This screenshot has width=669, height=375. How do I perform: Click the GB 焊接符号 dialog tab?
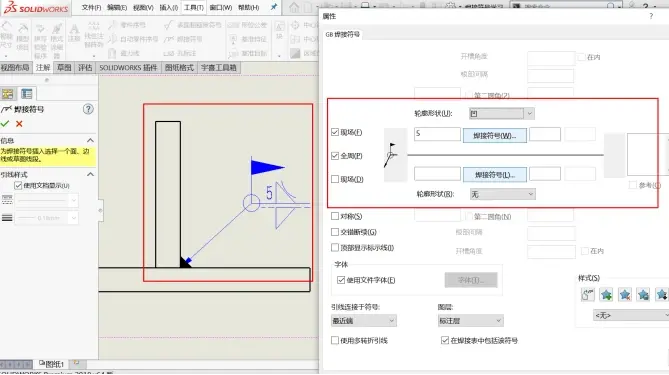(342, 34)
